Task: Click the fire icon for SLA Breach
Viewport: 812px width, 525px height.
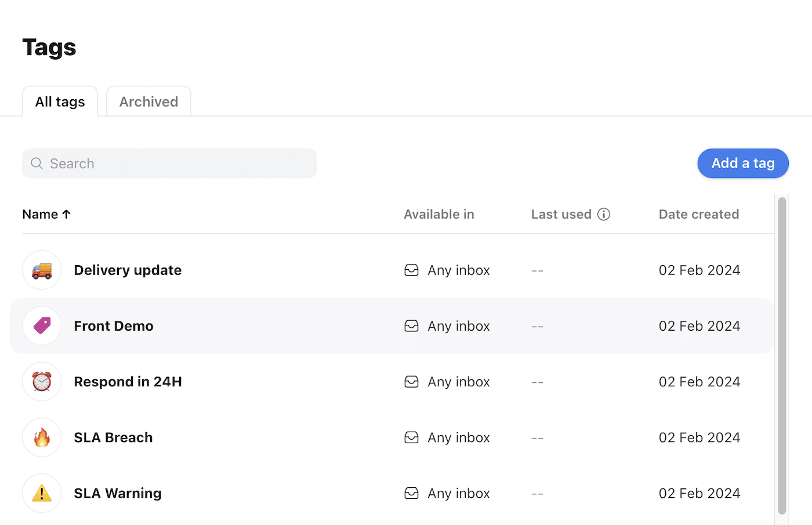Action: [x=42, y=437]
